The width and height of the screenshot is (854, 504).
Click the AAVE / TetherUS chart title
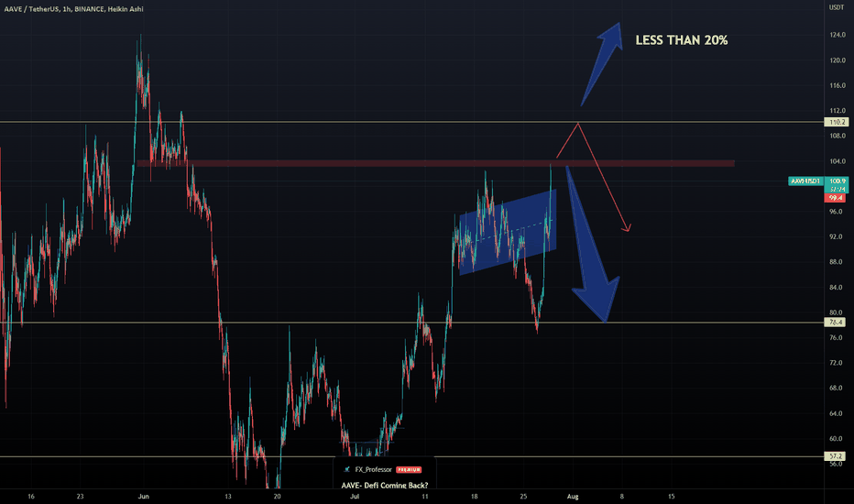click(73, 9)
